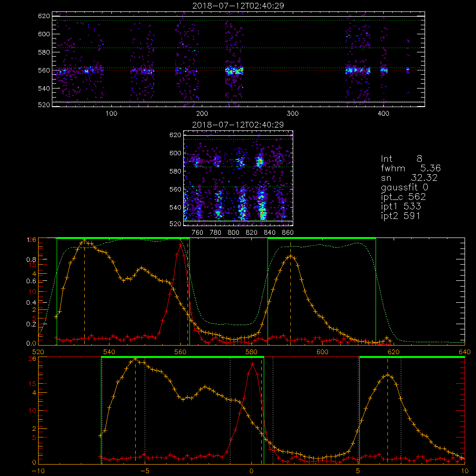This screenshot has height=476, width=476.
Task: Click x-axis label 300 on top spectrogram
Action: point(293,114)
